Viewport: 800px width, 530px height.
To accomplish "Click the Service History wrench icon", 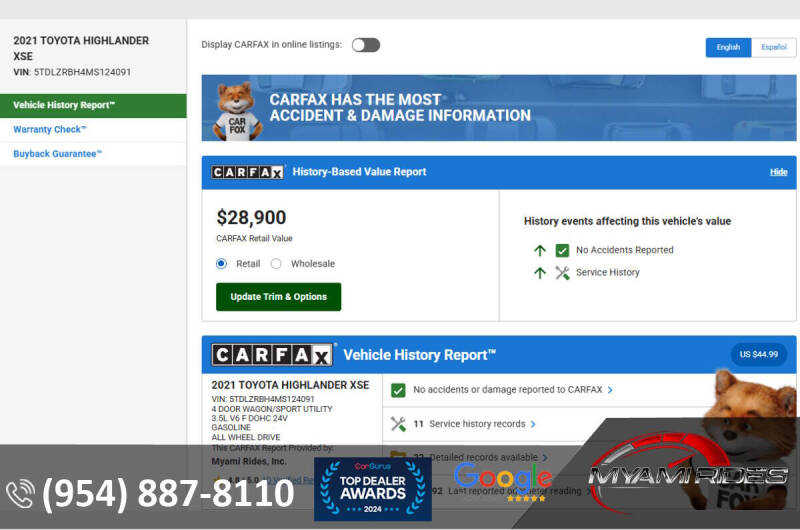I will tap(562, 272).
